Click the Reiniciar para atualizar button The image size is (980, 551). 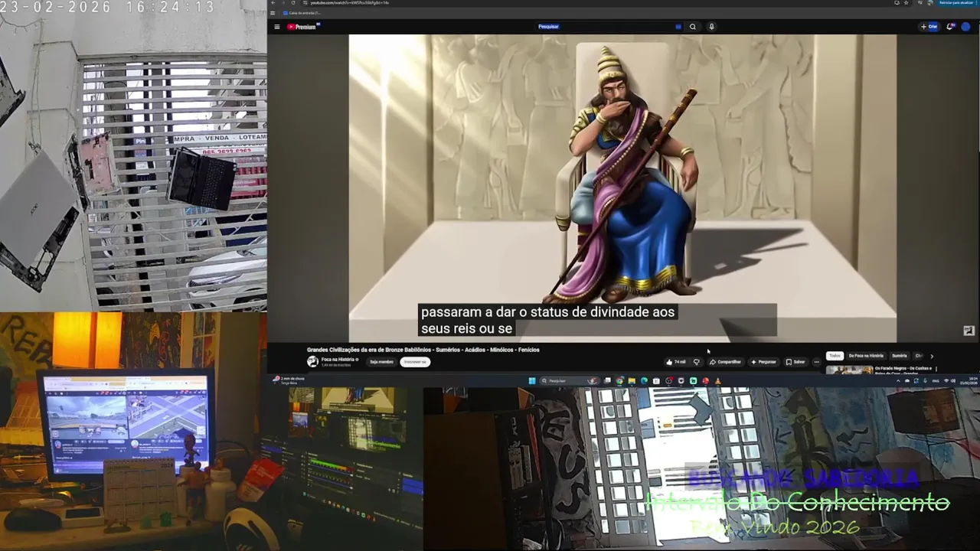point(956,3)
